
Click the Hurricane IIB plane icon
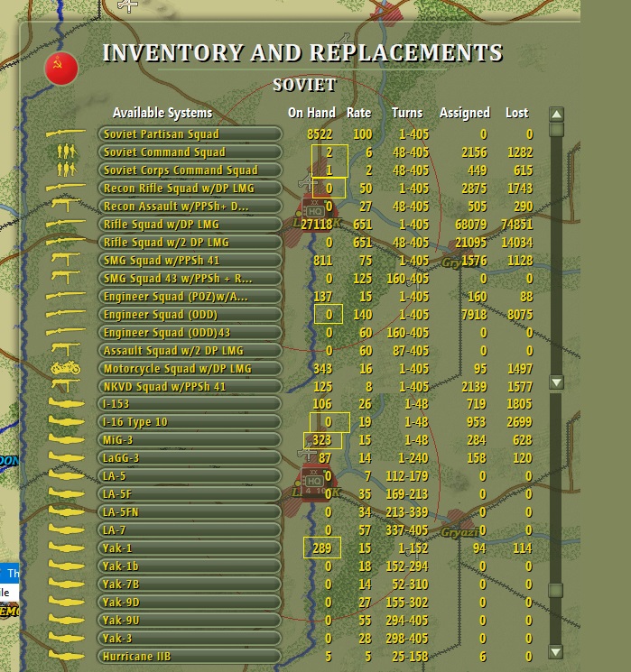click(66, 656)
